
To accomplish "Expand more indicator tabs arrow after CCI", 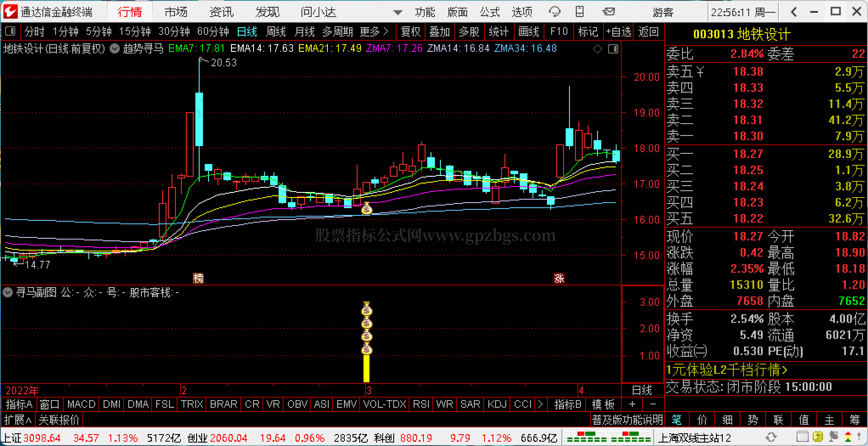I will point(540,404).
